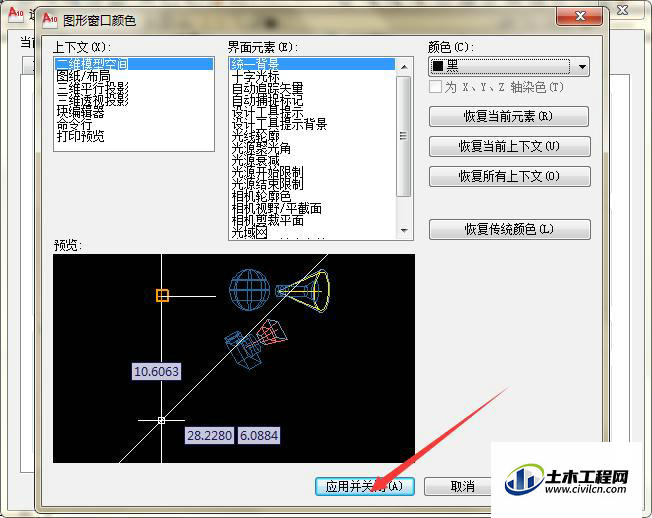This screenshot has height=518, width=652.
Task: Select 十字光标 interface element
Action: 255,76
